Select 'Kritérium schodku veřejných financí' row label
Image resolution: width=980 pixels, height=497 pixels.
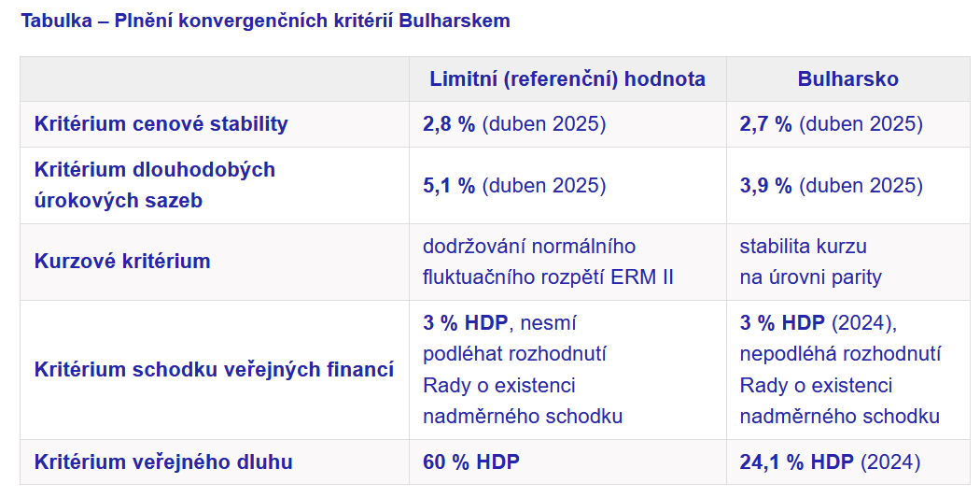215,369
